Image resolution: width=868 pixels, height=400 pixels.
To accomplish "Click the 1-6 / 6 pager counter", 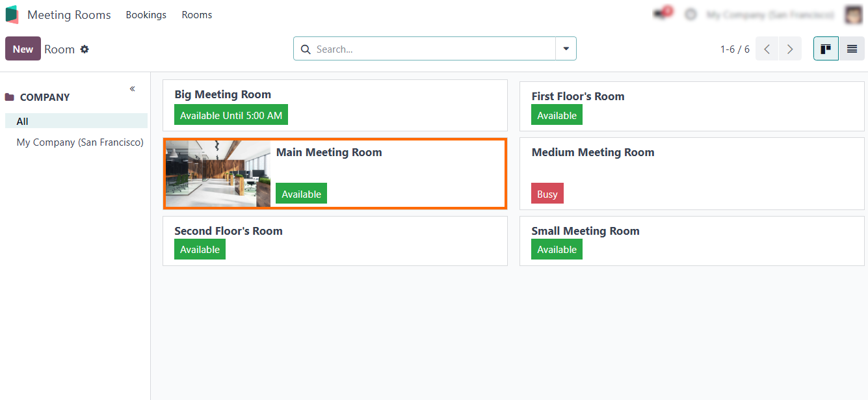I will pyautogui.click(x=735, y=49).
